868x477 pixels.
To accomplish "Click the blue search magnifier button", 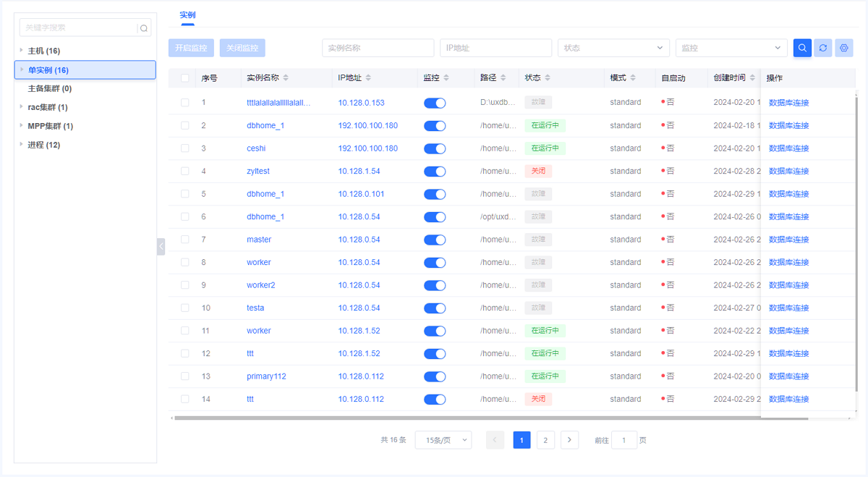I will tap(802, 48).
